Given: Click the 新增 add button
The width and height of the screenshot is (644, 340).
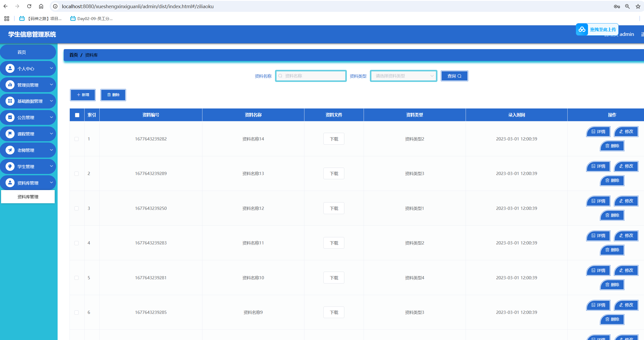Looking at the screenshot, I should [83, 95].
